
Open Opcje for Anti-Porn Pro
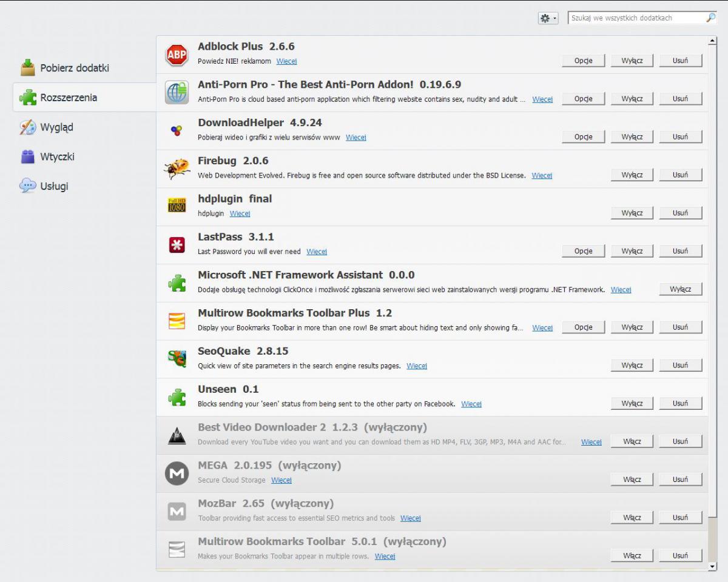(584, 99)
